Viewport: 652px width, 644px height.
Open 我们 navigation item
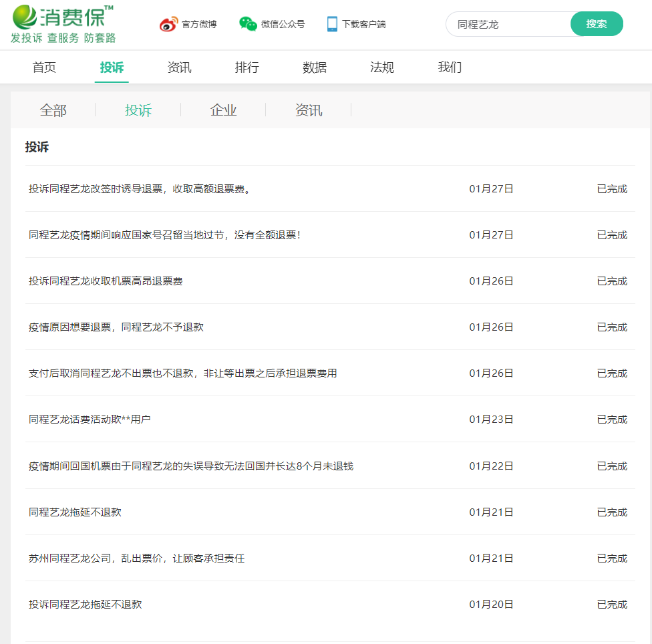tap(450, 67)
